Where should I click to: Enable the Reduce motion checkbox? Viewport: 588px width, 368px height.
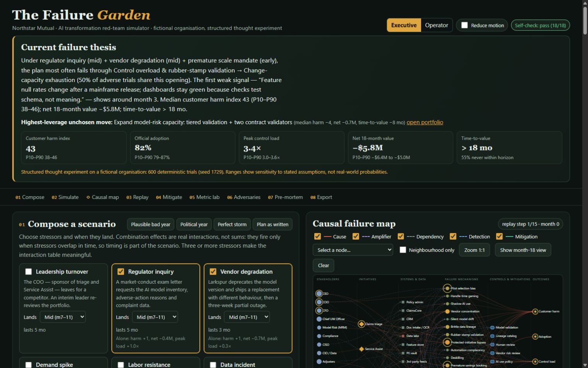(465, 25)
